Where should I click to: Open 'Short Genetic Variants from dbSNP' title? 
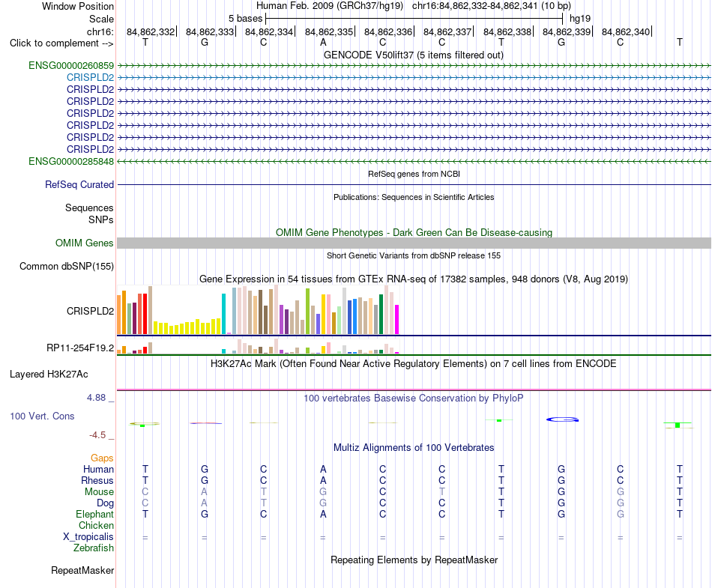414,255
